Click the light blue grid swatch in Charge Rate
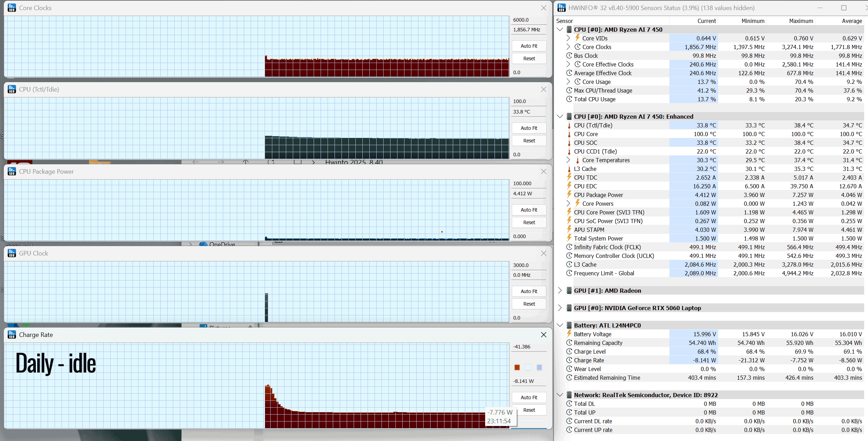 click(539, 368)
